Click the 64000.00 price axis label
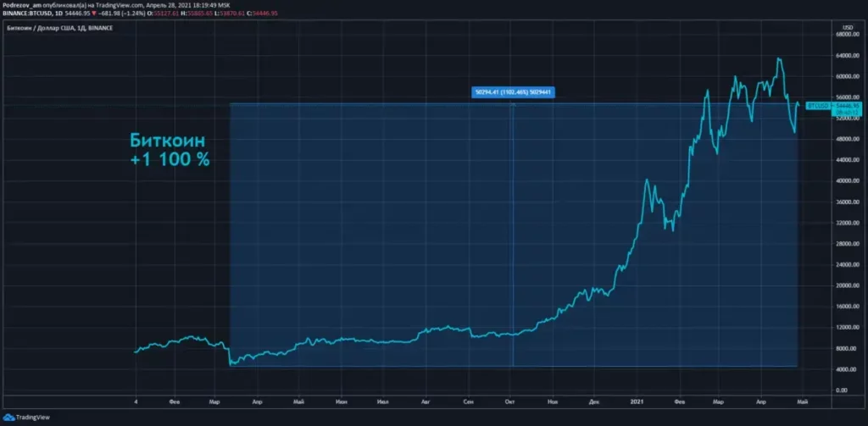The width and height of the screenshot is (868, 426). [849, 56]
